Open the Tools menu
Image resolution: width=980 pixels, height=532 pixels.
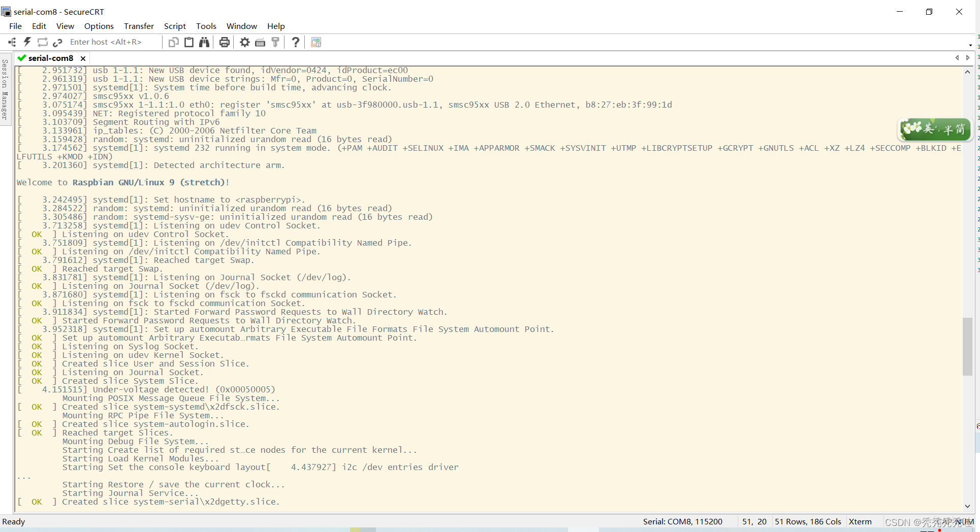pyautogui.click(x=206, y=26)
